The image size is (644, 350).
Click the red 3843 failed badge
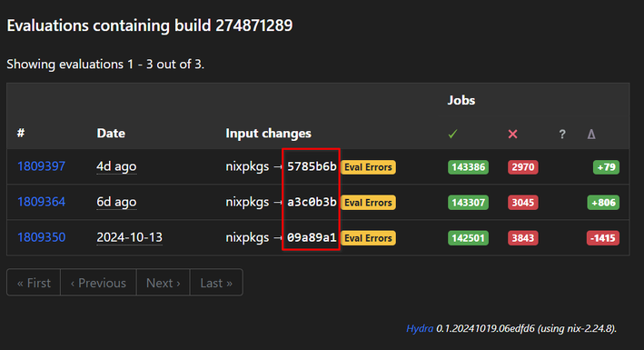(x=523, y=237)
